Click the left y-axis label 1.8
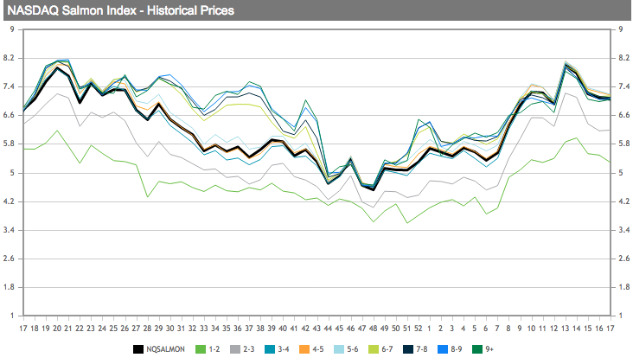 point(9,287)
